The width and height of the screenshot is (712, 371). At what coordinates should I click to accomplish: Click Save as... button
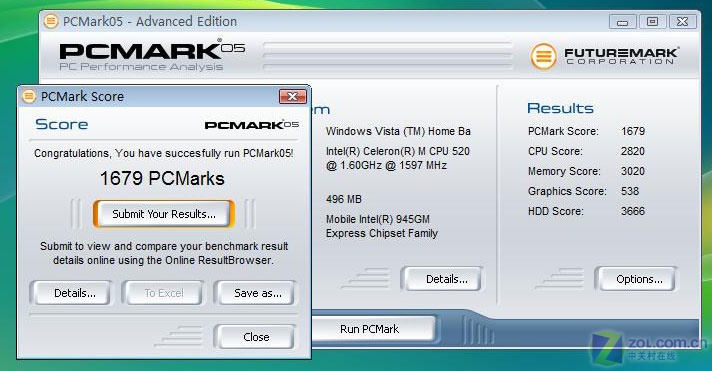[x=257, y=293]
